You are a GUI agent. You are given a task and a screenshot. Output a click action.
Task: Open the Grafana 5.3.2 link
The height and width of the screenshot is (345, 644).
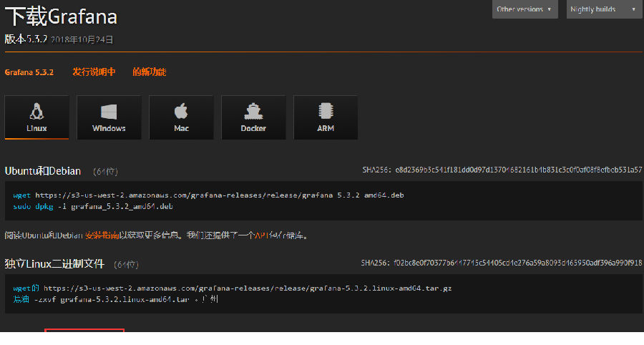(29, 72)
